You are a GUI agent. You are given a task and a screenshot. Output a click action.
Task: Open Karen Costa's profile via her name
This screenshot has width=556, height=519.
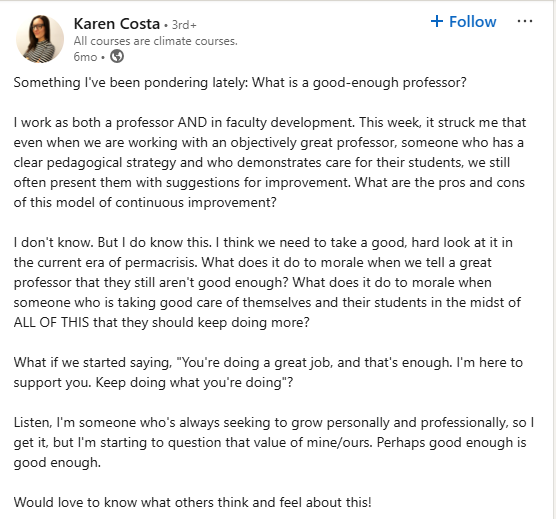(x=117, y=24)
